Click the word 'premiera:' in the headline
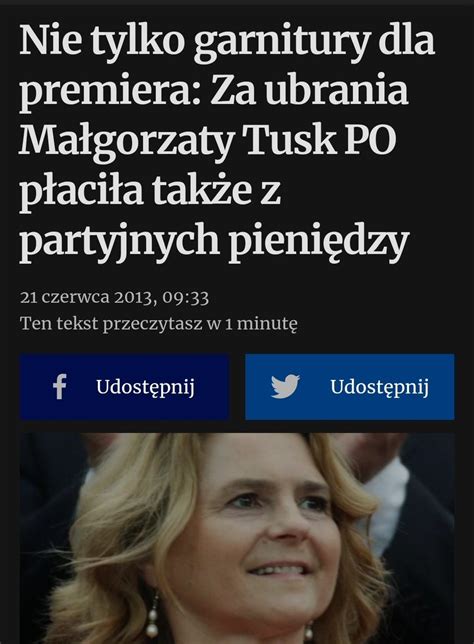This screenshot has height=644, width=474. pyautogui.click(x=110, y=93)
